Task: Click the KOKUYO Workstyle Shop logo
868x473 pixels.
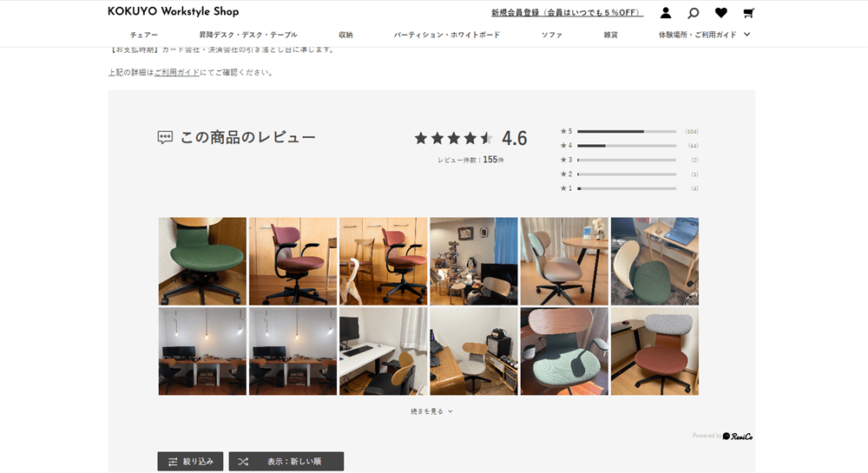Action: coord(174,11)
